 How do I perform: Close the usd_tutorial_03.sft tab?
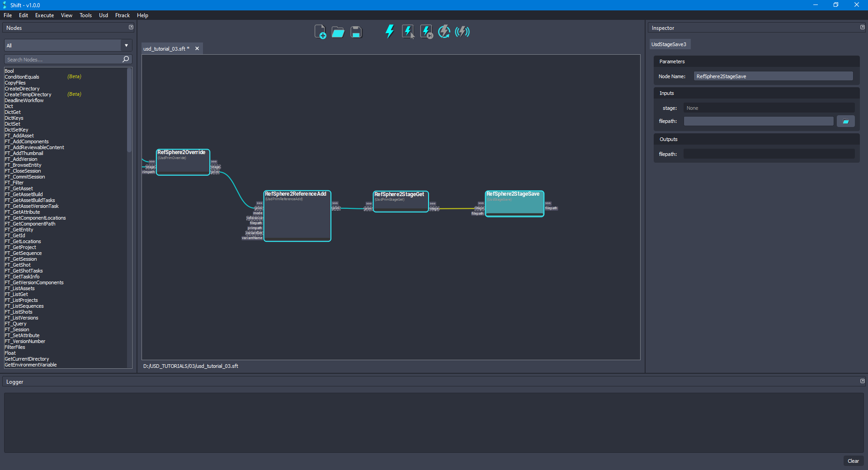(197, 48)
